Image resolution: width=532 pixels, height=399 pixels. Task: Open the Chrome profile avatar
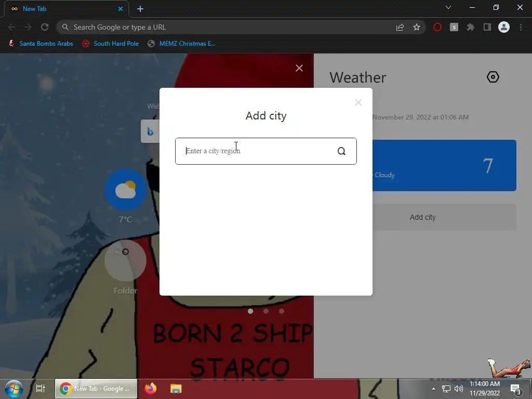504,27
